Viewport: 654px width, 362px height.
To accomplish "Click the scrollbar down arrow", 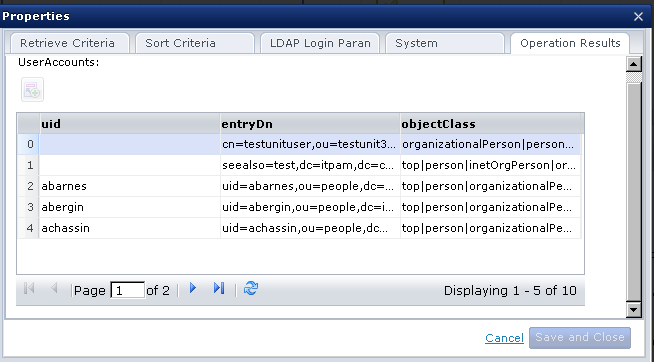I will coord(634,309).
